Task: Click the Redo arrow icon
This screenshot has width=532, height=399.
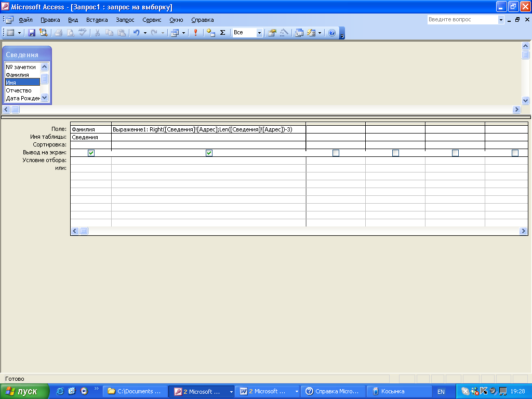Action: pos(154,33)
